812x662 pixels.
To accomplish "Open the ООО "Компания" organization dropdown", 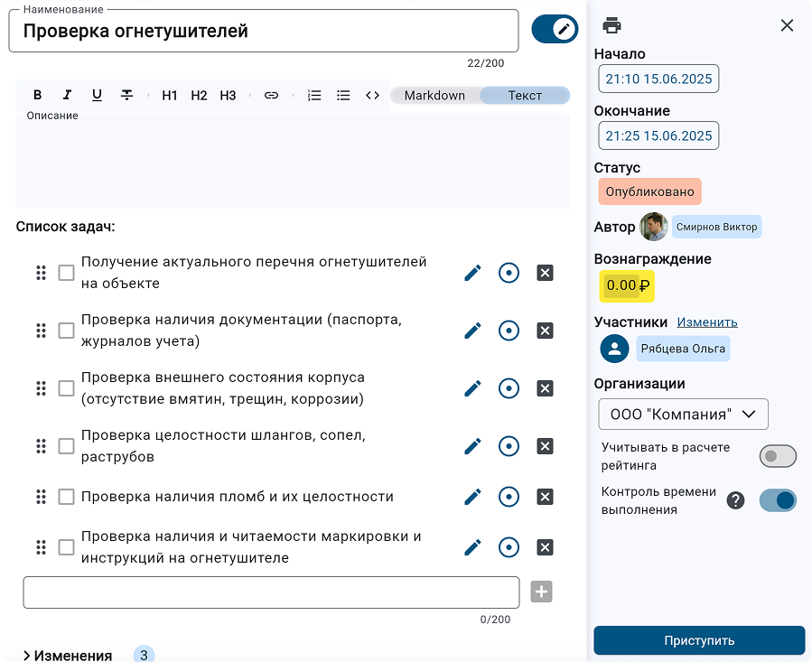I will pyautogui.click(x=683, y=414).
